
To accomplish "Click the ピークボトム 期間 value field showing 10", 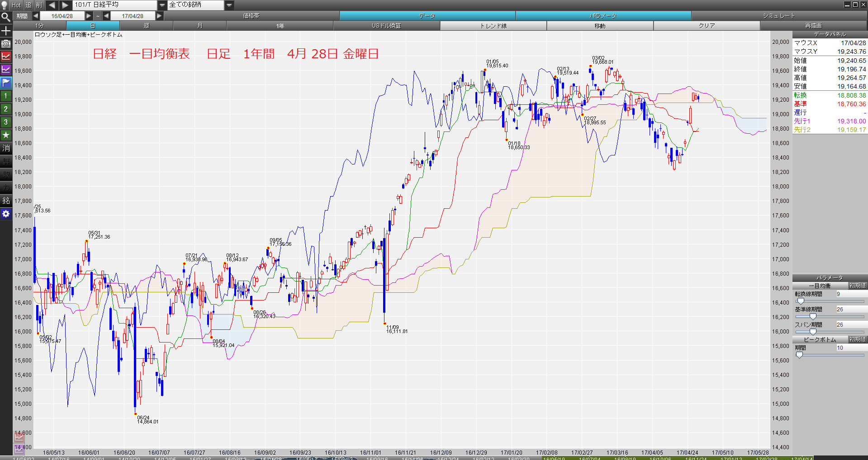I will tap(851, 348).
